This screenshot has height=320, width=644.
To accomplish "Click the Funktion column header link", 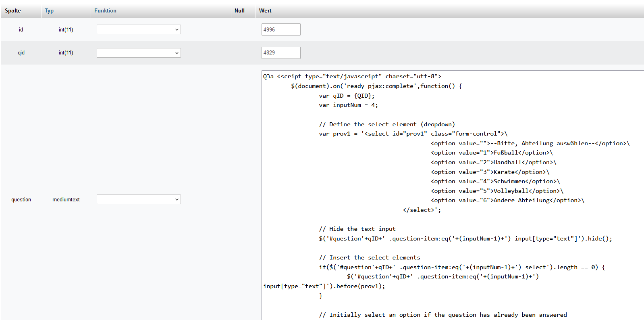I will 105,11.
